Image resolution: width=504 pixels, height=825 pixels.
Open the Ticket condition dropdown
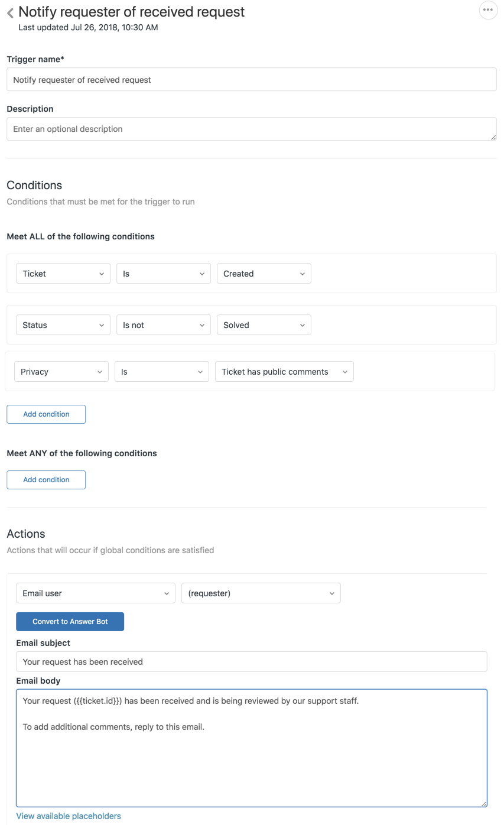[63, 273]
